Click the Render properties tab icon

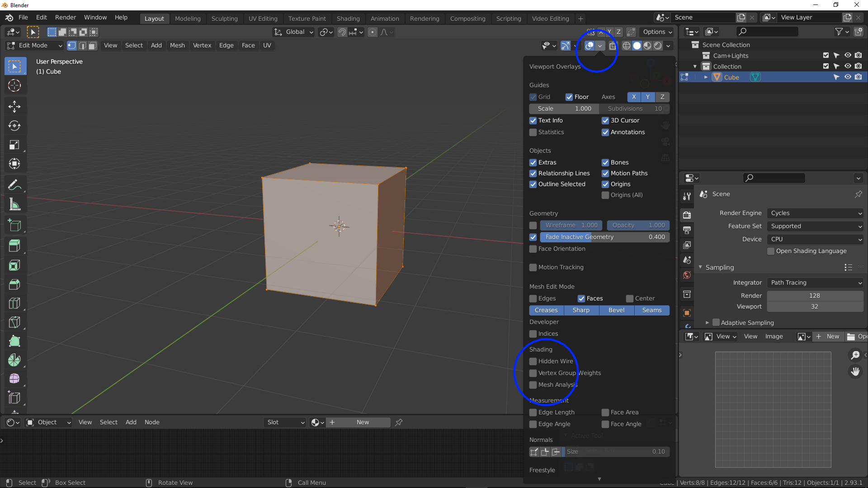[x=687, y=215]
